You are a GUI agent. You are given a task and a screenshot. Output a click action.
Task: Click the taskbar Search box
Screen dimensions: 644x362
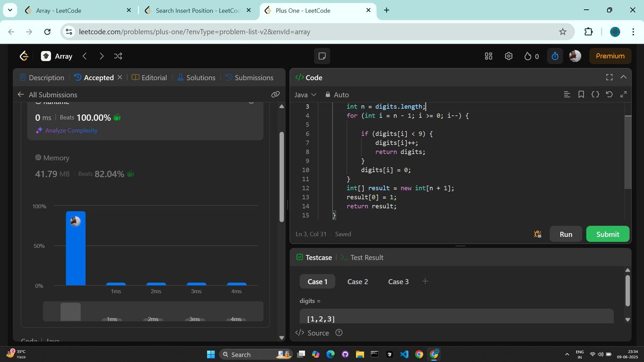pos(256,354)
